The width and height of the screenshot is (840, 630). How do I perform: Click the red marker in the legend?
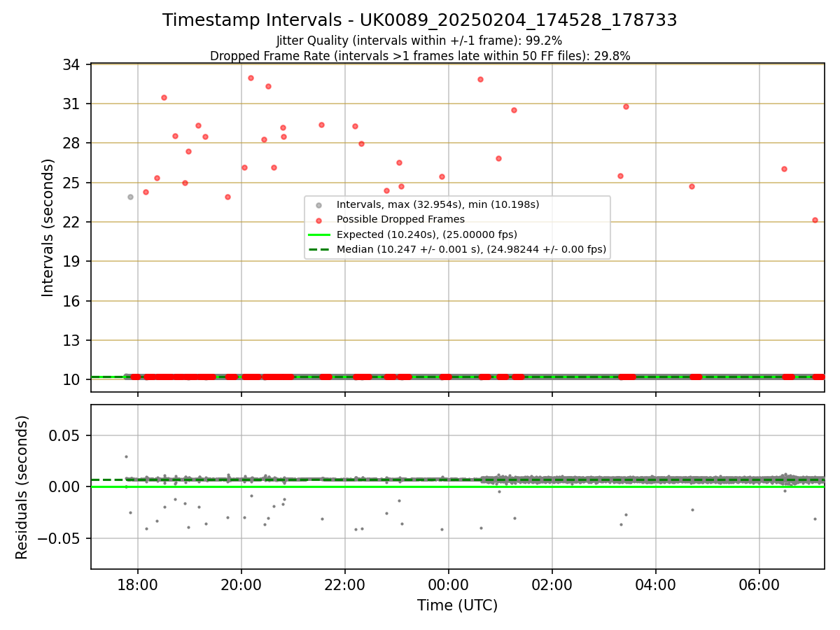click(x=318, y=220)
